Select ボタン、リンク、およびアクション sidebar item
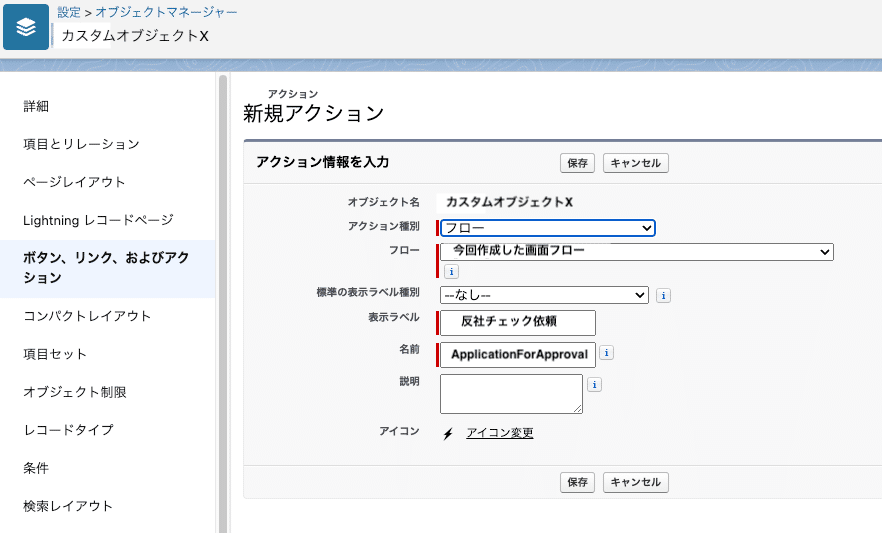The width and height of the screenshot is (882, 533). pyautogui.click(x=107, y=268)
